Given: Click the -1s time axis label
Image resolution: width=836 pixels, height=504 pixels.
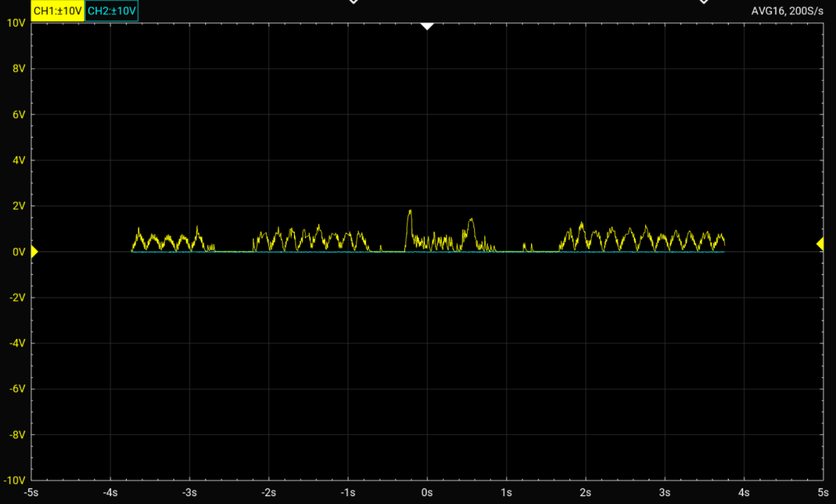Looking at the screenshot, I should [347, 492].
